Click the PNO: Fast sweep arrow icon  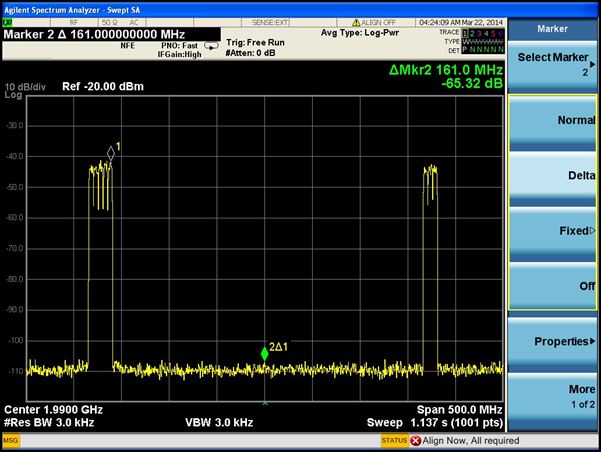(x=211, y=46)
